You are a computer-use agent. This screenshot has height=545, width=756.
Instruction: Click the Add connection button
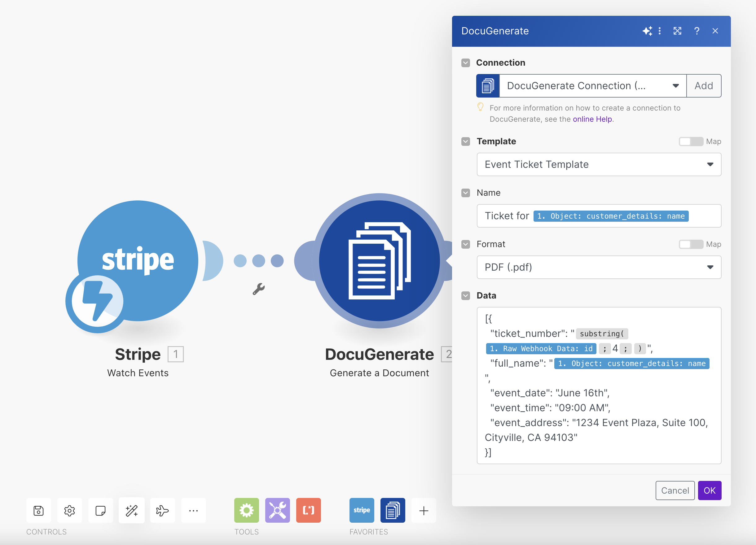(x=704, y=86)
